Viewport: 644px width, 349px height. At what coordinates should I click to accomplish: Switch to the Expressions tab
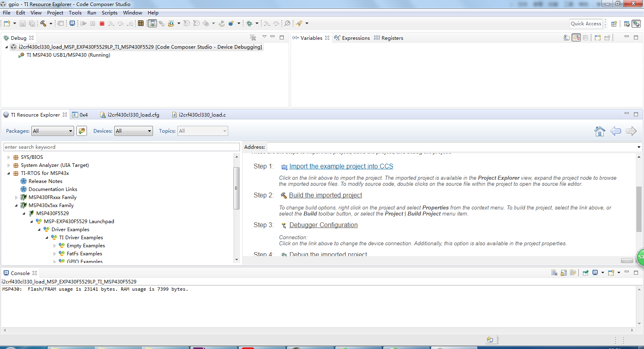[x=352, y=38]
